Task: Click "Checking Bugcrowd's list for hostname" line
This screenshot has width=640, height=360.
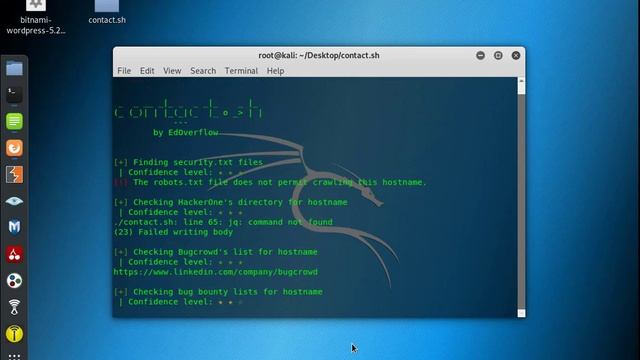Action: coord(216,252)
